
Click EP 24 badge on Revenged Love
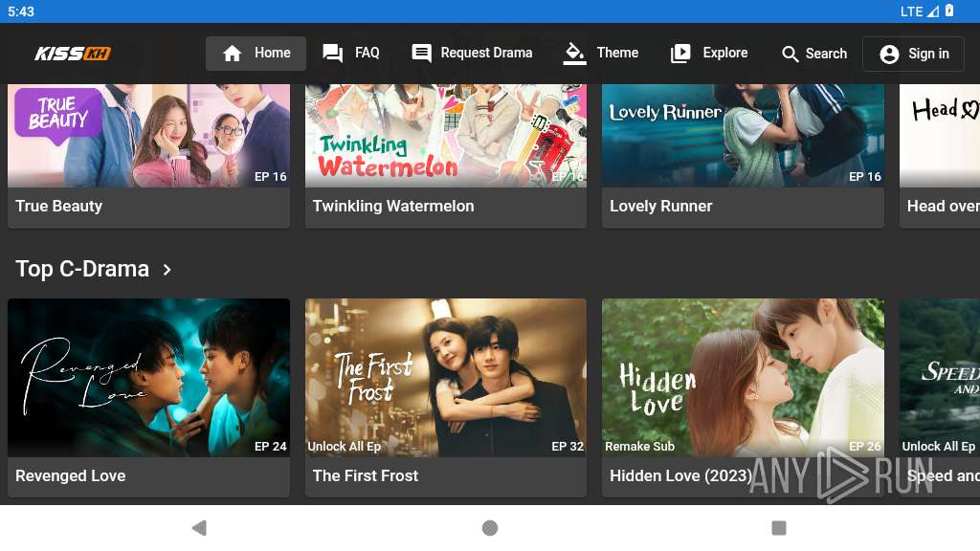point(271,447)
